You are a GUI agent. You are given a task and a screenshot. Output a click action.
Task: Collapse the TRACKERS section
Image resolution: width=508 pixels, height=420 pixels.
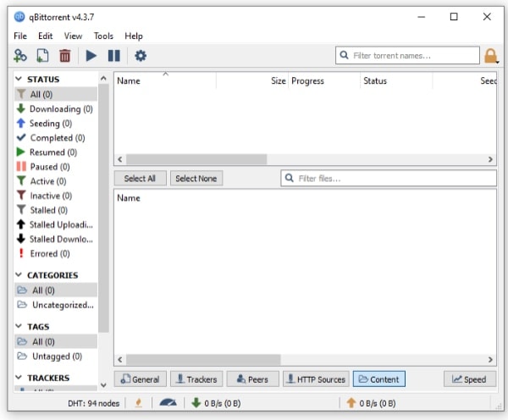click(19, 377)
